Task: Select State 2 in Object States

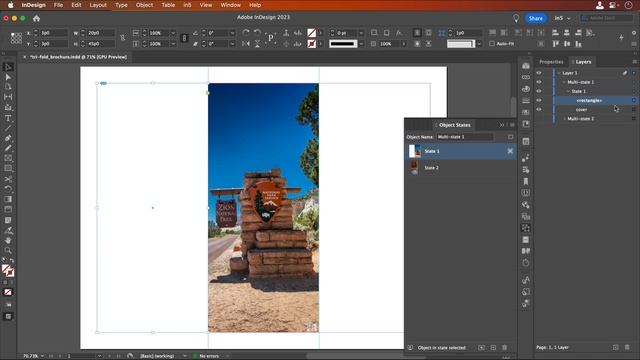Action: point(461,168)
